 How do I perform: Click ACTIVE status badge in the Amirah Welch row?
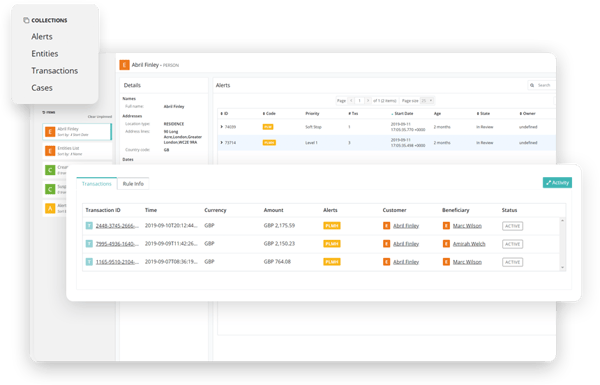(512, 244)
